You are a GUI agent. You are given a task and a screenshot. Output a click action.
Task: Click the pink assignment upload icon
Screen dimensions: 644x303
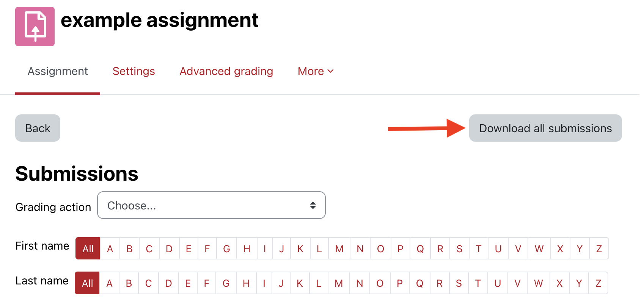pos(35,27)
